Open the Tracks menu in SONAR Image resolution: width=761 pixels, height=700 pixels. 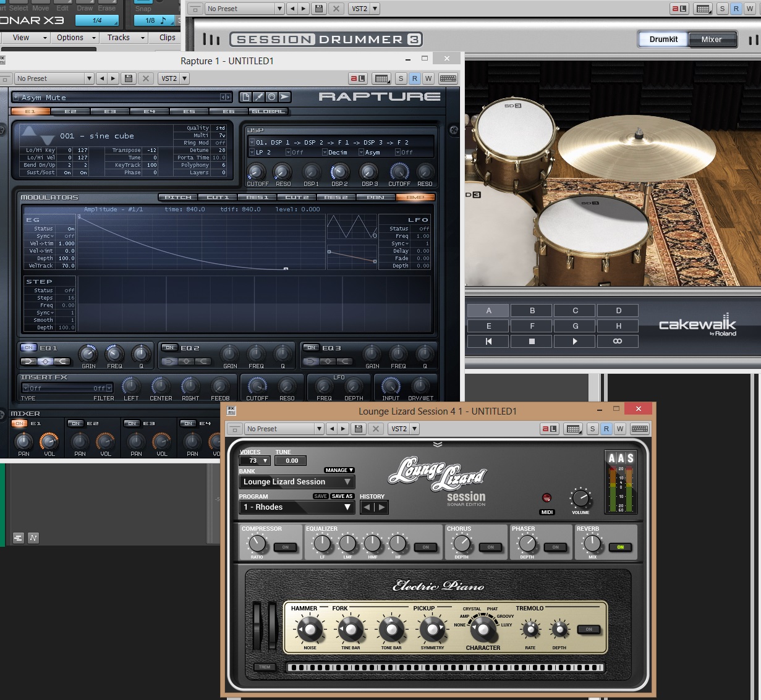[125, 38]
